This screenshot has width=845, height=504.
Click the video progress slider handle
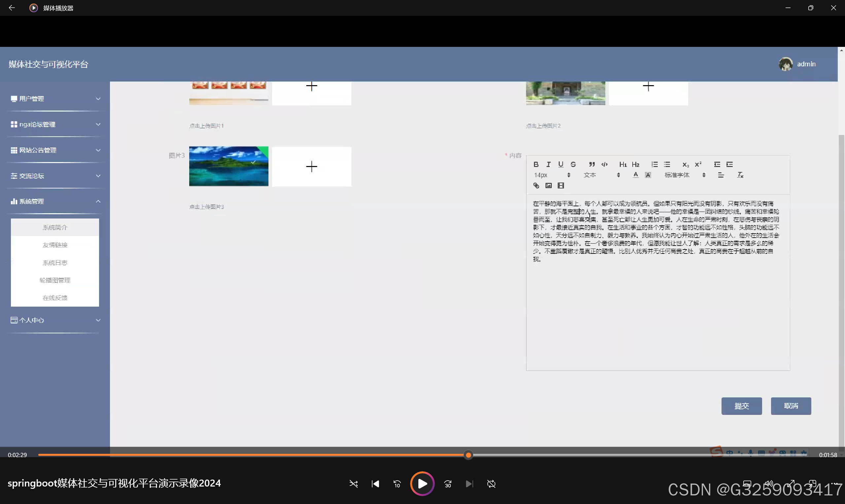click(x=468, y=455)
